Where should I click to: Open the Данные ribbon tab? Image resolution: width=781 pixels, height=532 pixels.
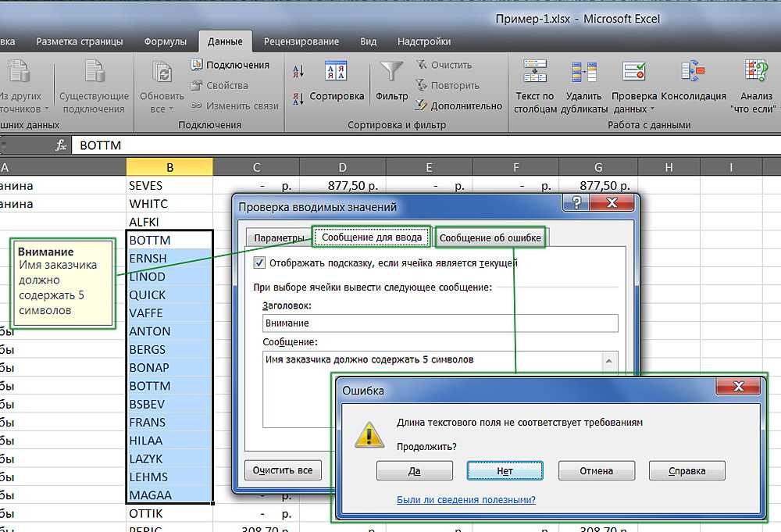[x=225, y=41]
